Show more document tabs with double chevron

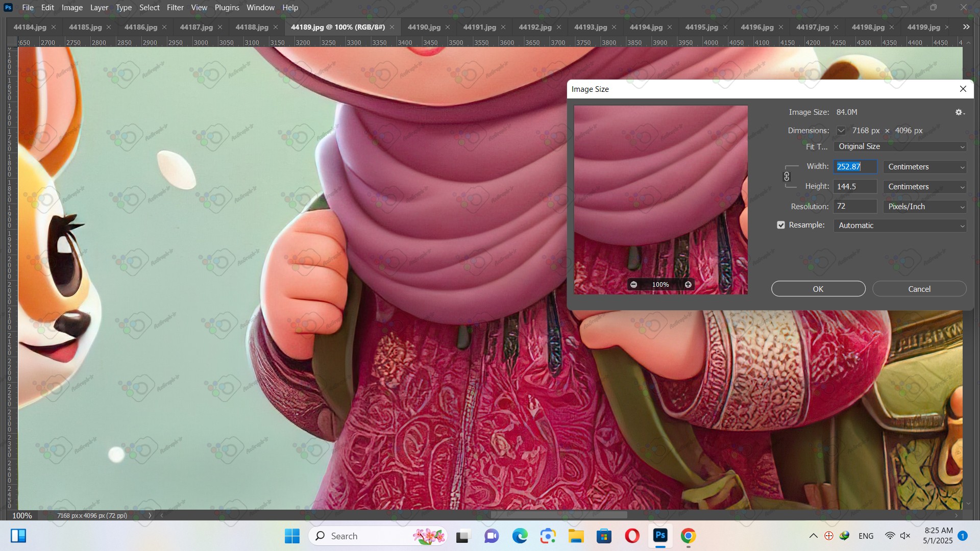(966, 27)
